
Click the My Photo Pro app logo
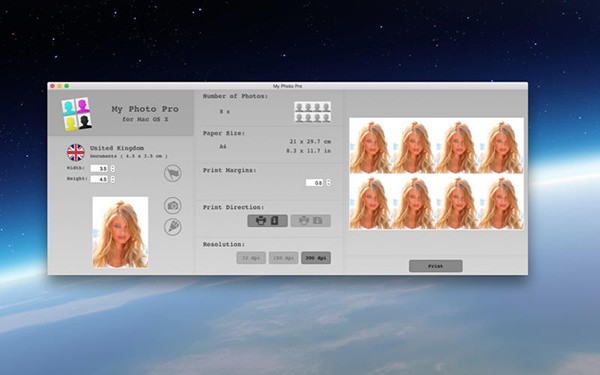(77, 114)
